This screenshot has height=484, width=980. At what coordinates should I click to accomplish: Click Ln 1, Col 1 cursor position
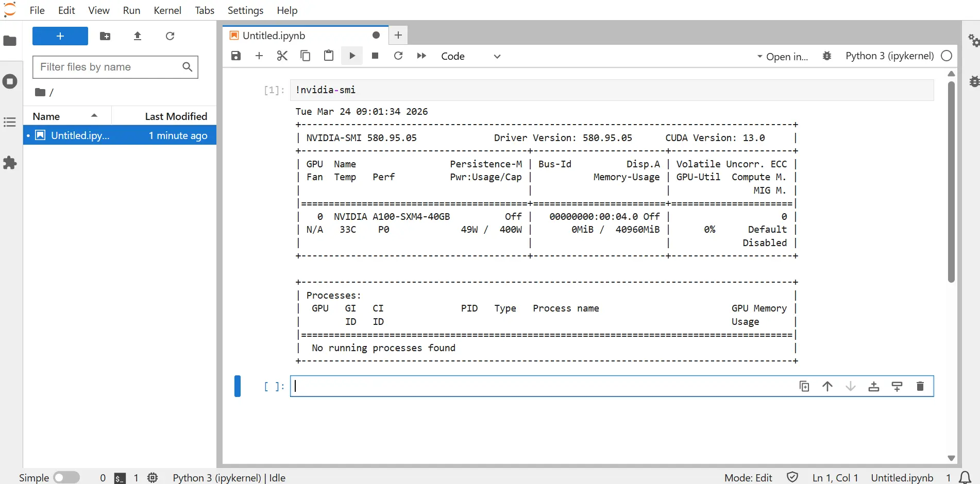click(835, 478)
